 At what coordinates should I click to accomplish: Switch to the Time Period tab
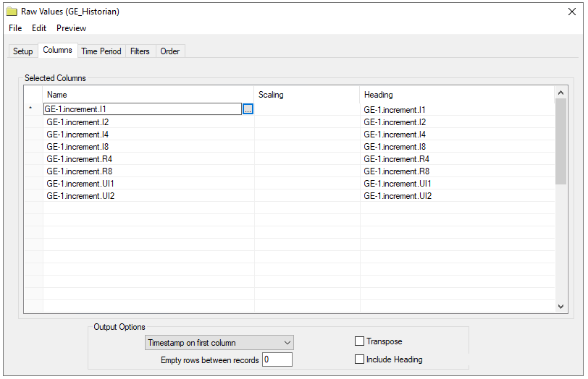(101, 51)
